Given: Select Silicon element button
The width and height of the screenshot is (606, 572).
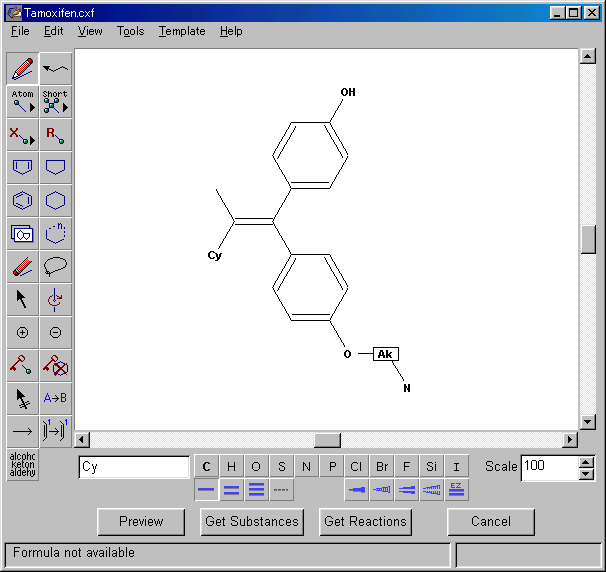Looking at the screenshot, I should (431, 466).
